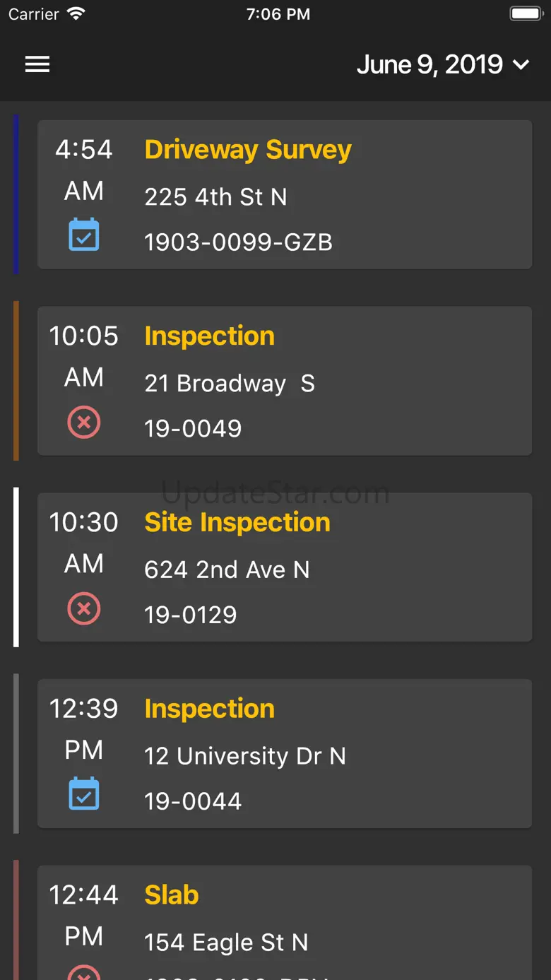Screen dimensions: 551x980
Task: Tap calendar-check icon on 12:39 Inspection
Action: click(84, 794)
